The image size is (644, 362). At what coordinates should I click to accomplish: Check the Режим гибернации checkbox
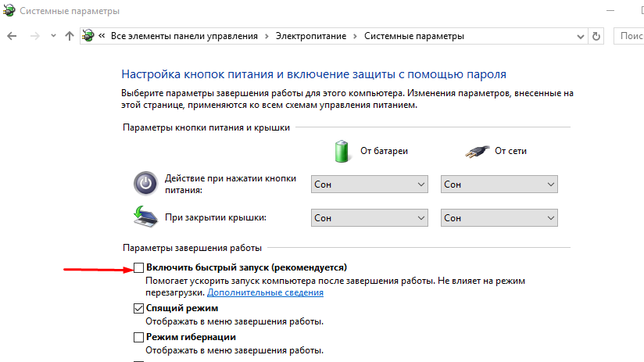(x=139, y=337)
